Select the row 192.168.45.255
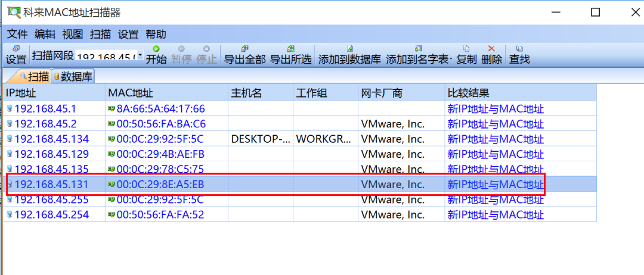644x275 pixels. click(300, 199)
